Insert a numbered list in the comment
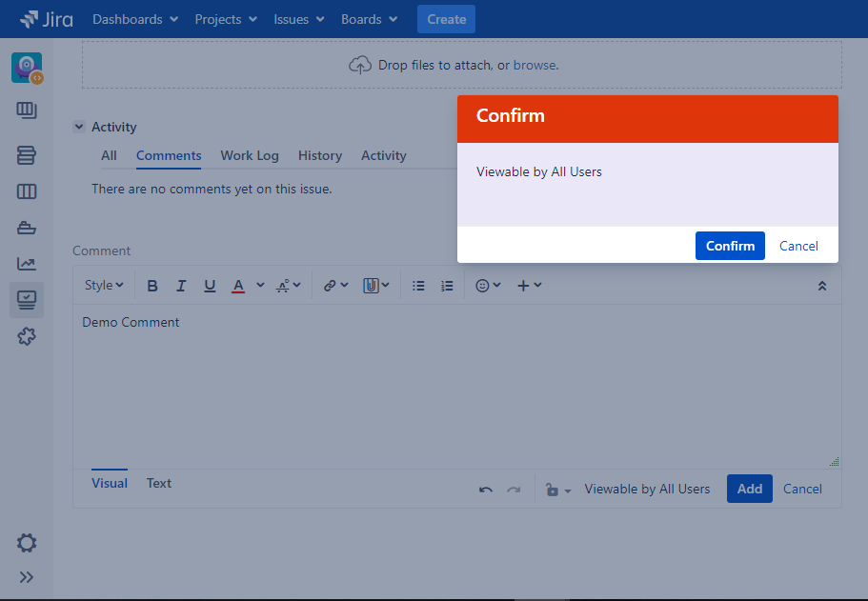Screen dimensions: 868x601 point(447,286)
